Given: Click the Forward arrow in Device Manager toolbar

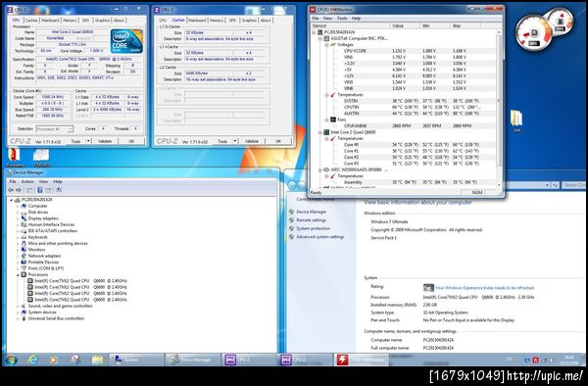Looking at the screenshot, I should coord(19,190).
